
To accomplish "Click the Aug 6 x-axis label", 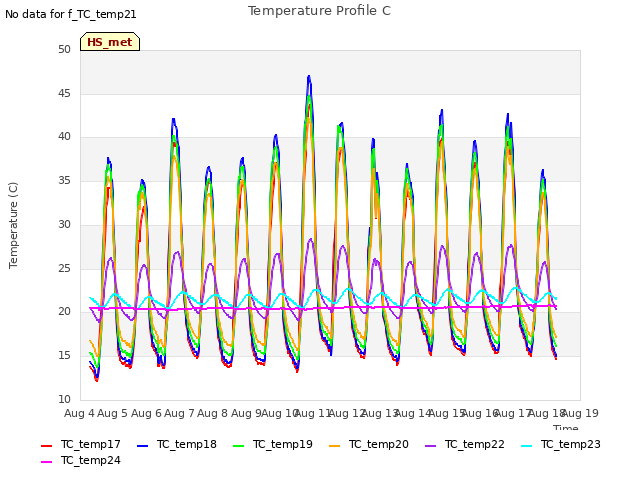I will click(146, 413).
